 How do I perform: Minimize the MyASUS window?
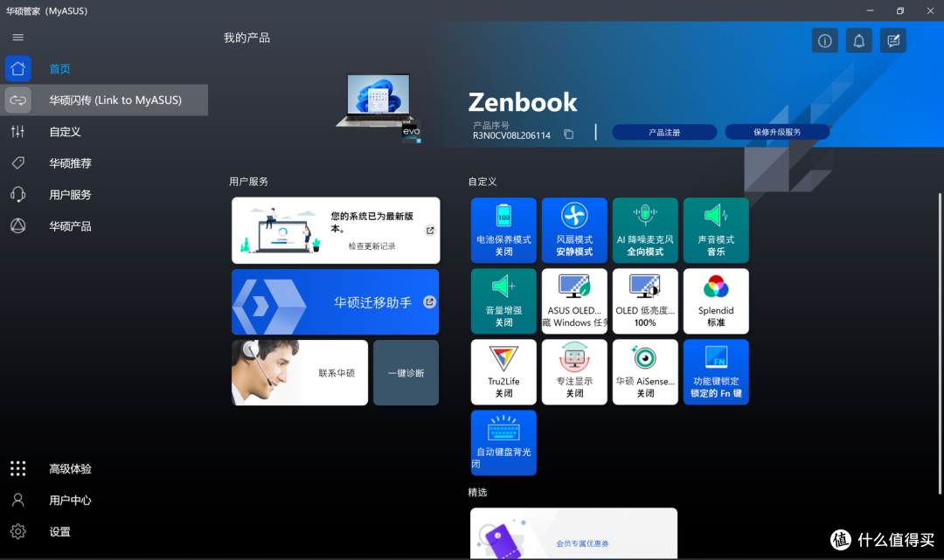tap(870, 10)
